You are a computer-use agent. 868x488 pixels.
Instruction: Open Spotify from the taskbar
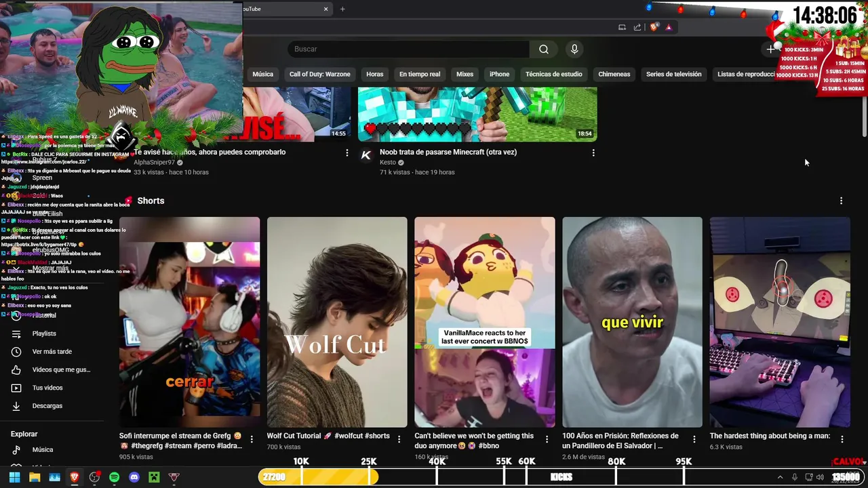[114, 477]
